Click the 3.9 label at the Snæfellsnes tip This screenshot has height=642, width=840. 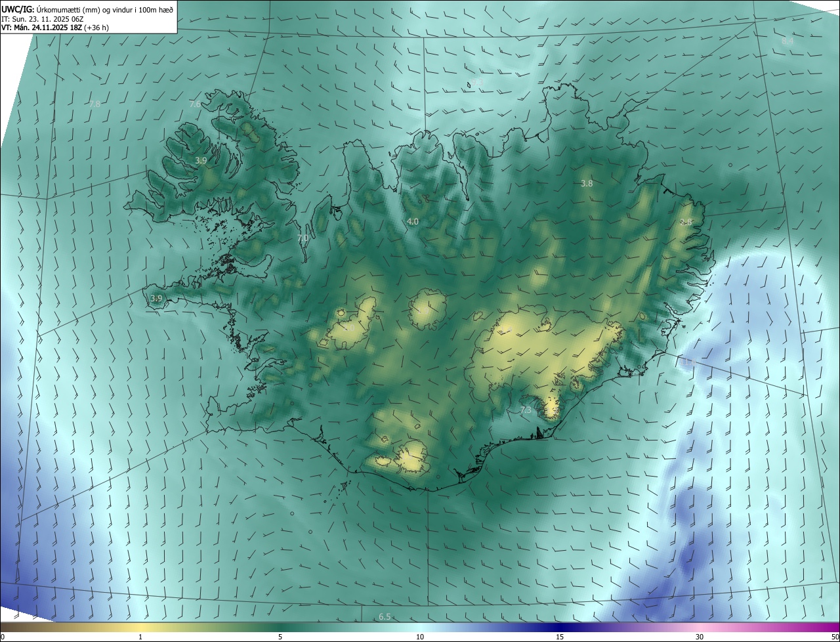[156, 299]
